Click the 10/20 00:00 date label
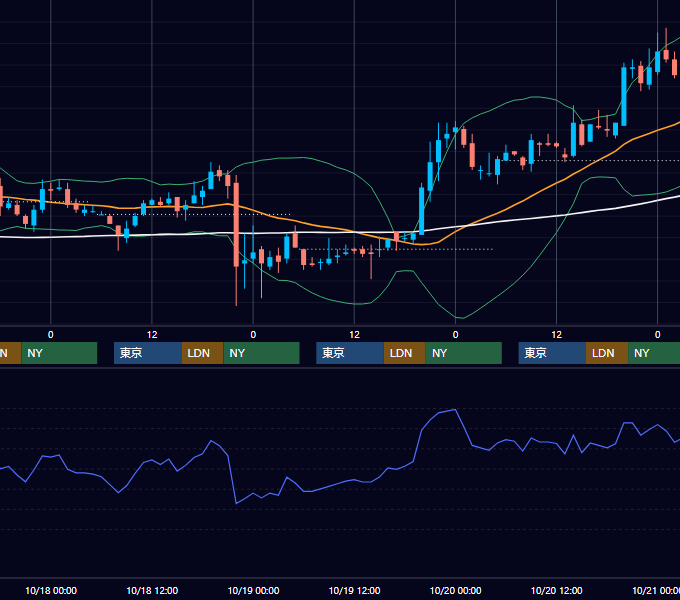 coord(455,590)
